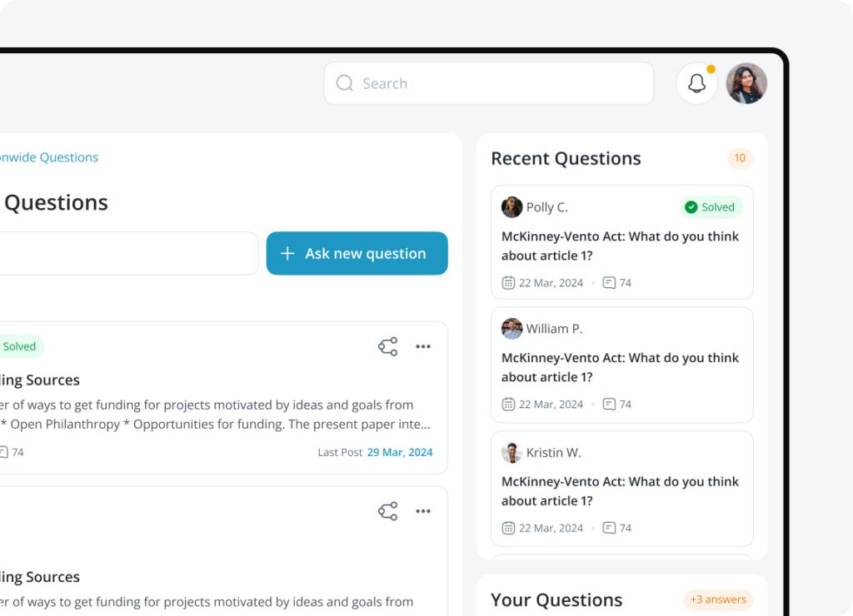The height and width of the screenshot is (616, 853).
Task: Click the comment count icon showing 74
Action: (x=9, y=452)
